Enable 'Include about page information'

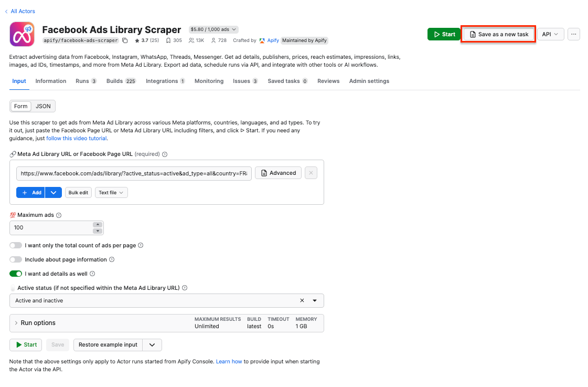pos(15,259)
